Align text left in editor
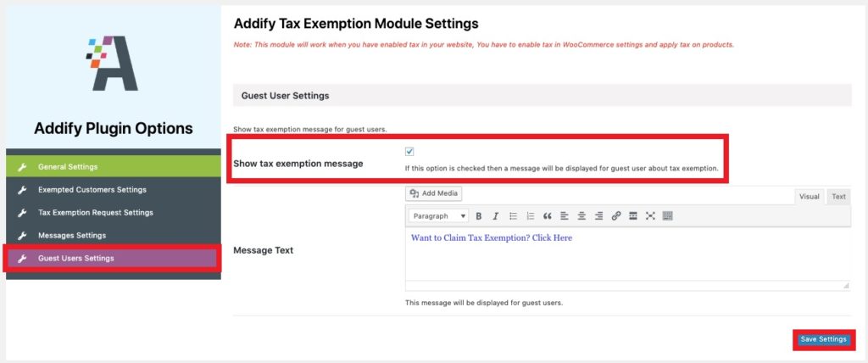The width and height of the screenshot is (868, 363). point(564,216)
